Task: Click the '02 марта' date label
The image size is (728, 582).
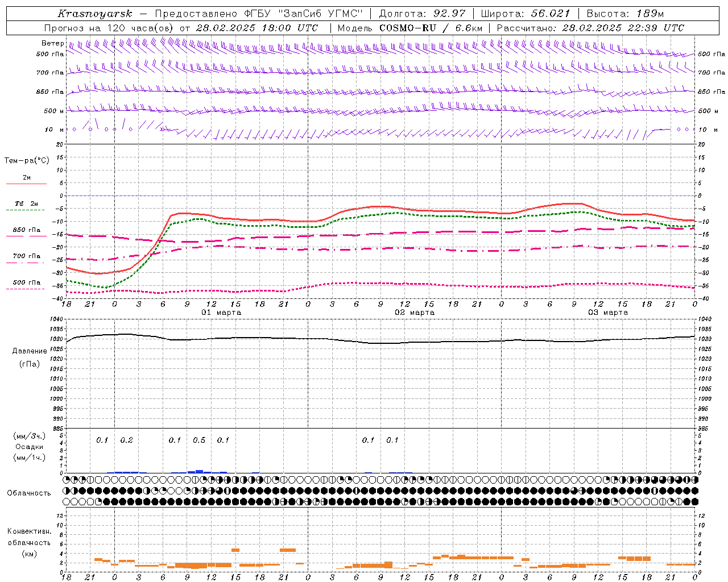Action: [415, 313]
